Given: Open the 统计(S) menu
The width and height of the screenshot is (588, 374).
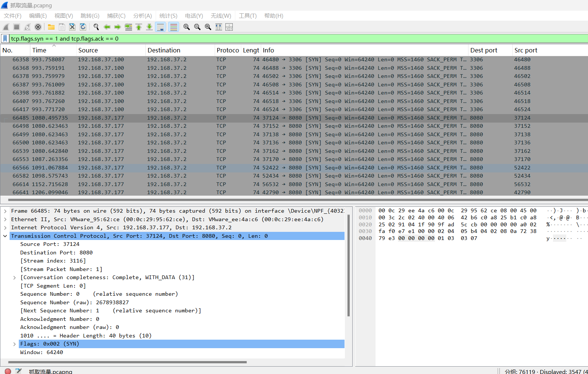Looking at the screenshot, I should 168,16.
